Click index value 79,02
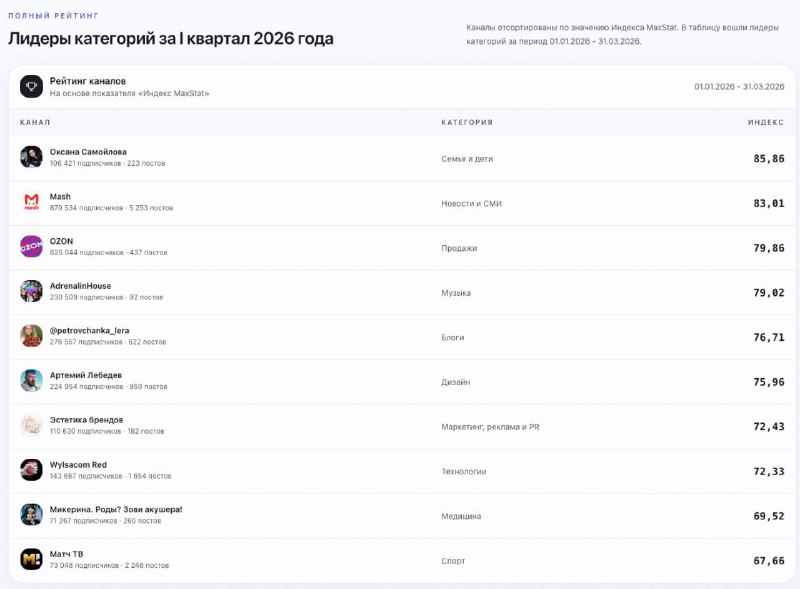This screenshot has height=589, width=800. [769, 293]
